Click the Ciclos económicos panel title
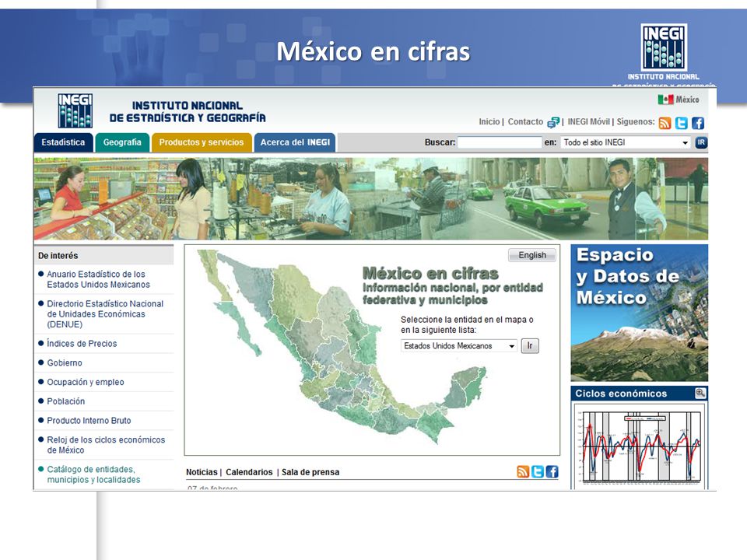The height and width of the screenshot is (560, 747). (621, 394)
